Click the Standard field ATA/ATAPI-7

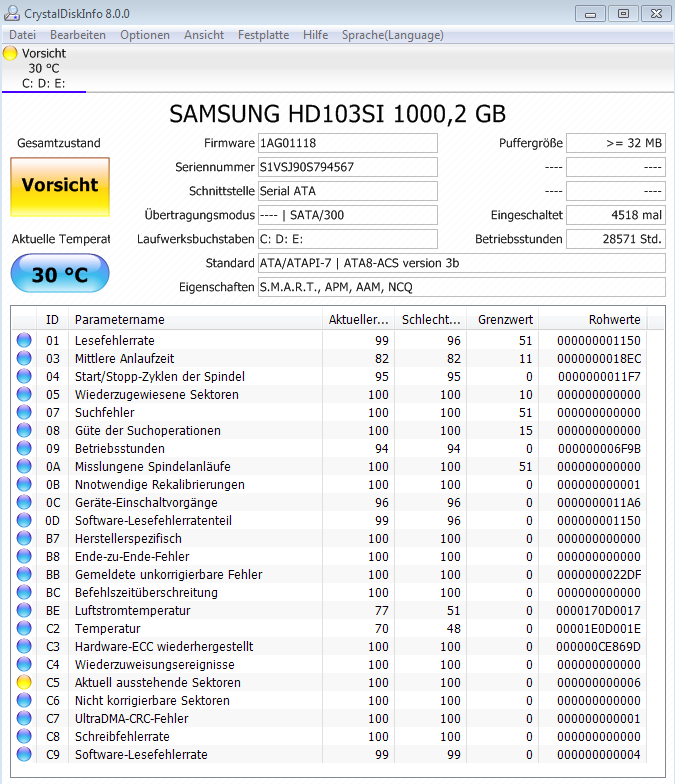click(462, 263)
